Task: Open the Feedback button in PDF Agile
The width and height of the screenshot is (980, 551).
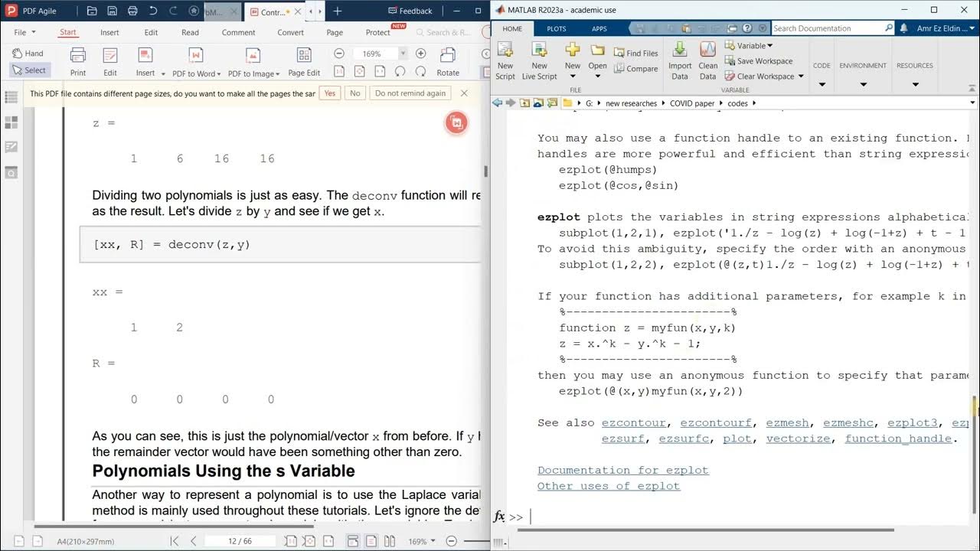Action: coord(410,11)
